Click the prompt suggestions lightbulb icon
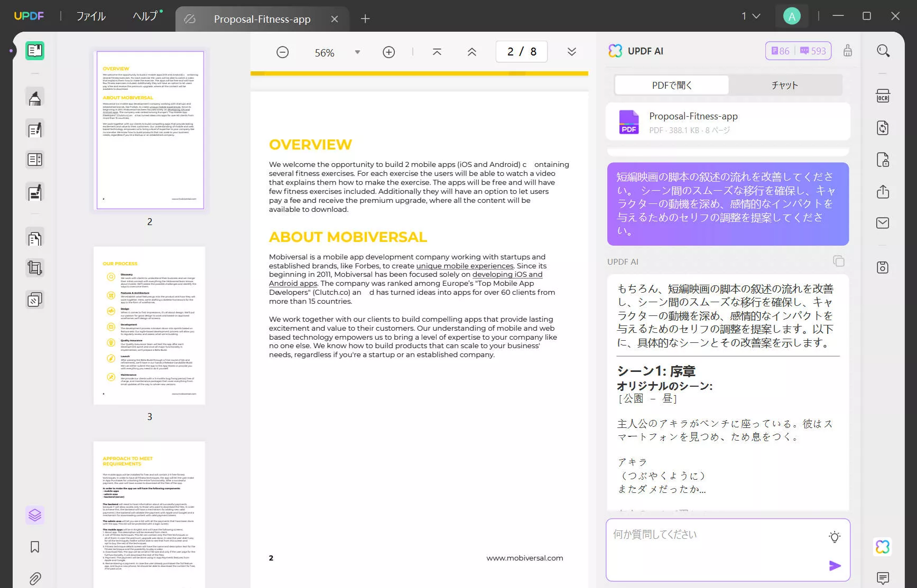Screen dimensions: 917x588 [835, 537]
